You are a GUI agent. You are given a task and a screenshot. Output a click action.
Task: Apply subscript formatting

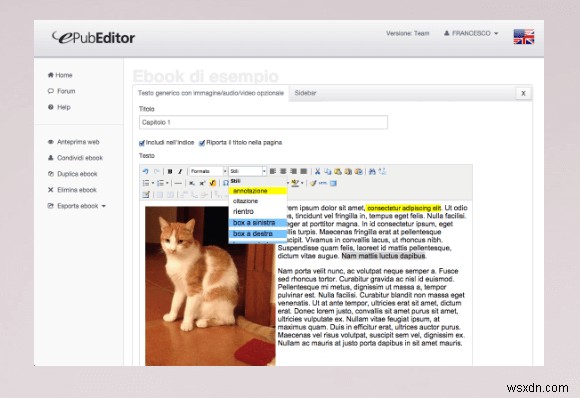(x=192, y=183)
